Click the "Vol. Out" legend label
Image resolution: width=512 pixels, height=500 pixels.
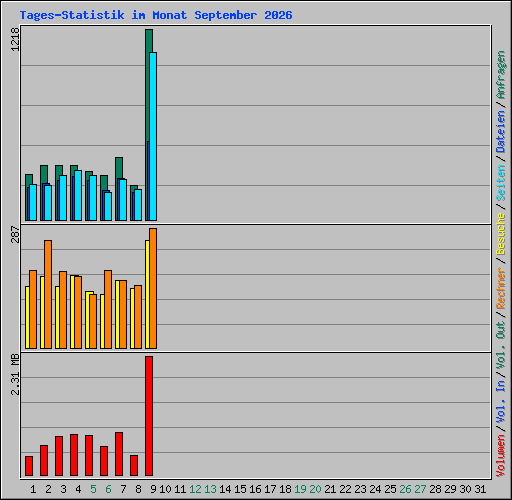click(501, 345)
